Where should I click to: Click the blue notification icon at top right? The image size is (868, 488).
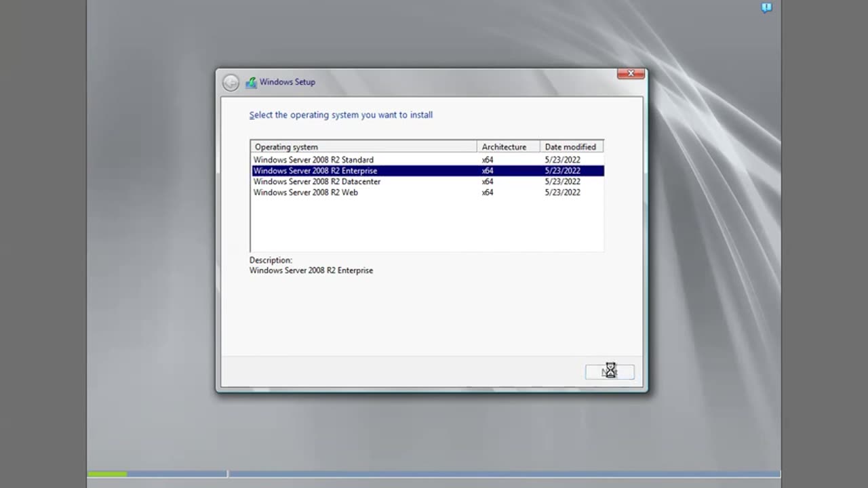[x=766, y=8]
